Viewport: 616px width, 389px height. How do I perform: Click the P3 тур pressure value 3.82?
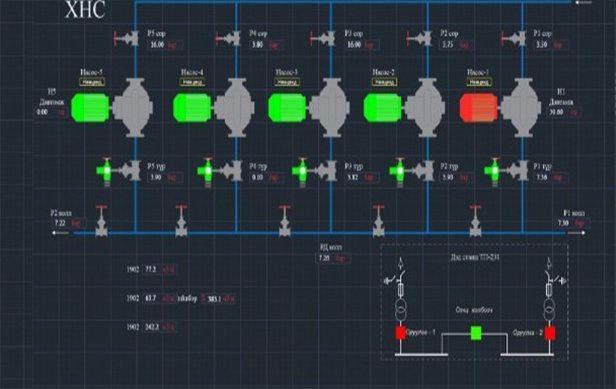tap(353, 178)
